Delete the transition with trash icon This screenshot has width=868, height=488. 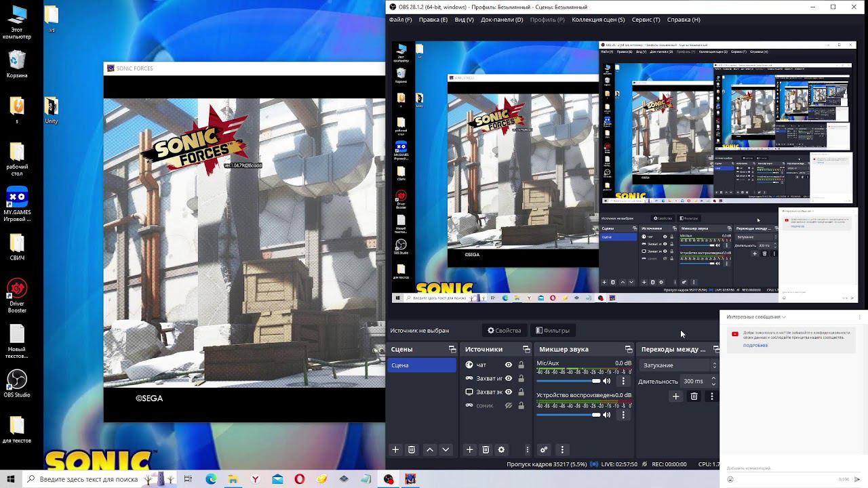point(694,396)
